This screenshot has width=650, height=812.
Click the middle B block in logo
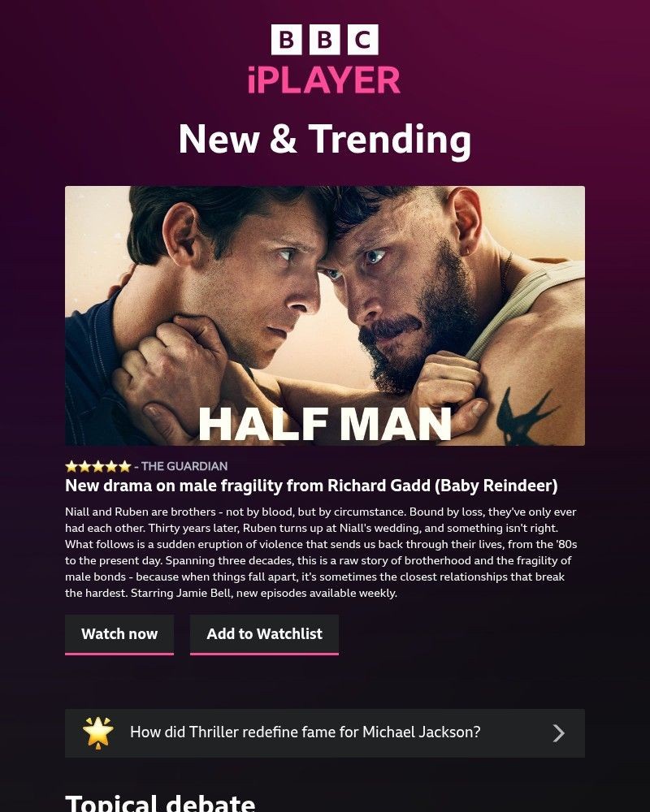click(x=324, y=39)
